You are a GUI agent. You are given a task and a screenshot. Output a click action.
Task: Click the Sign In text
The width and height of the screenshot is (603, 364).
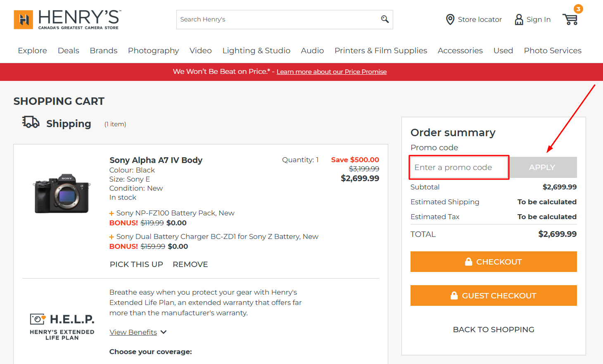click(x=538, y=19)
